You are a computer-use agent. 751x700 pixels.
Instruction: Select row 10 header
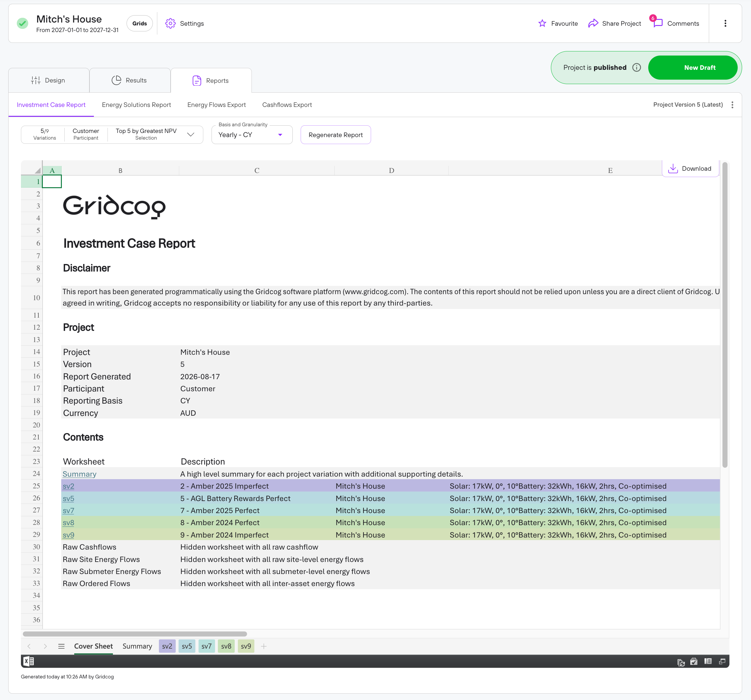[x=32, y=298]
